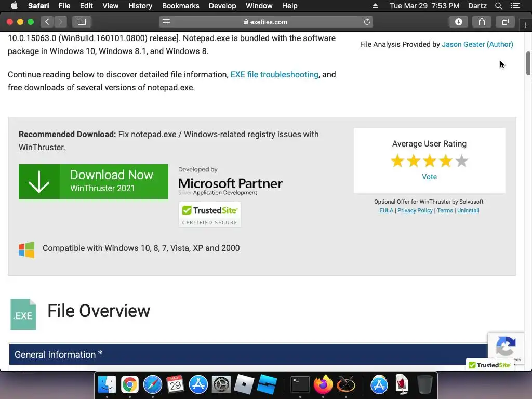
Task: Open Calendar showing 29 in Dock
Action: tap(176, 385)
